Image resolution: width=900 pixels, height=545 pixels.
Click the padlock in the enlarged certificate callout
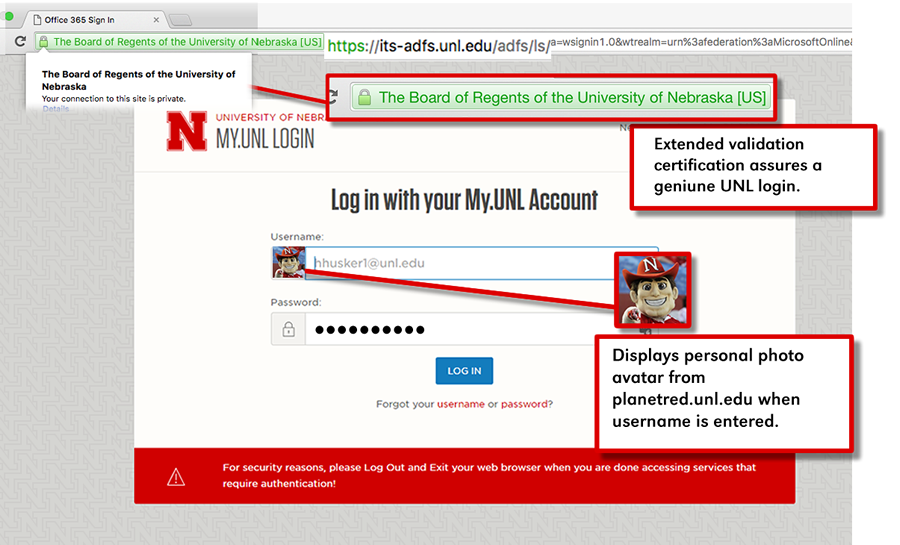pos(365,98)
